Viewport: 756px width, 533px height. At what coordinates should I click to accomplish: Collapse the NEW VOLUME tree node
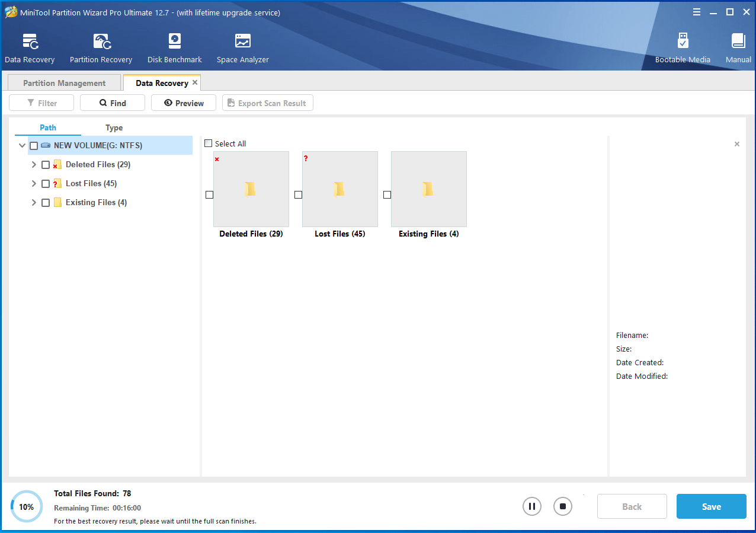tap(23, 146)
